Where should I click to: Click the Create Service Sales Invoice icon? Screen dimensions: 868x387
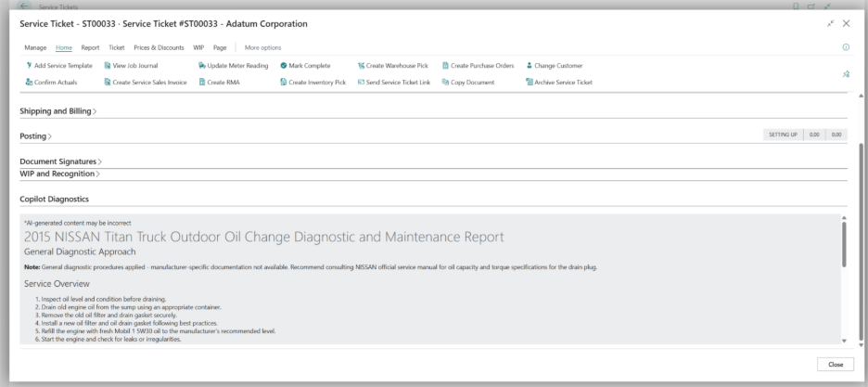108,82
